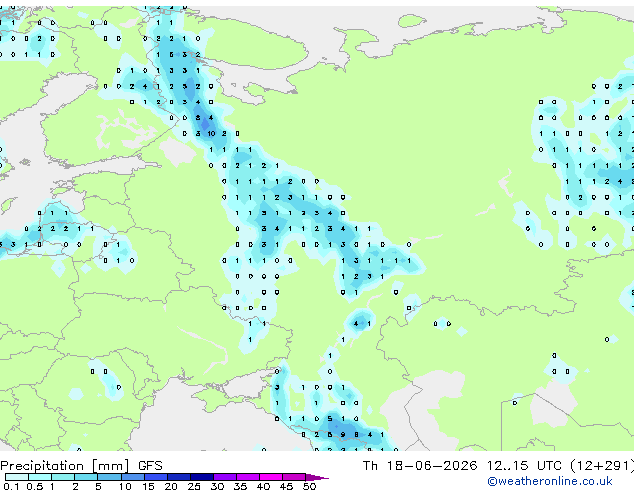Image resolution: width=634 pixels, height=490 pixels.
Task: Select the 45–50 mm legend swatch
Action: pyautogui.click(x=294, y=477)
